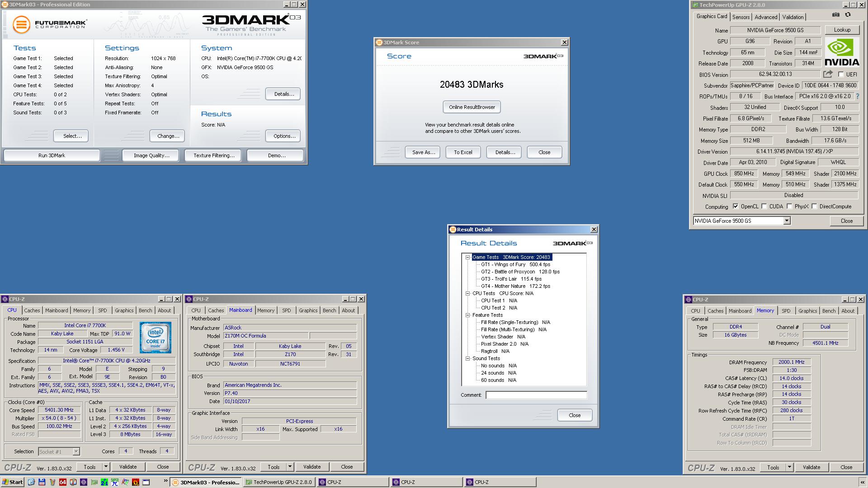The image size is (868, 488).
Task: Click the Online ResultBrowser button
Action: tap(472, 107)
